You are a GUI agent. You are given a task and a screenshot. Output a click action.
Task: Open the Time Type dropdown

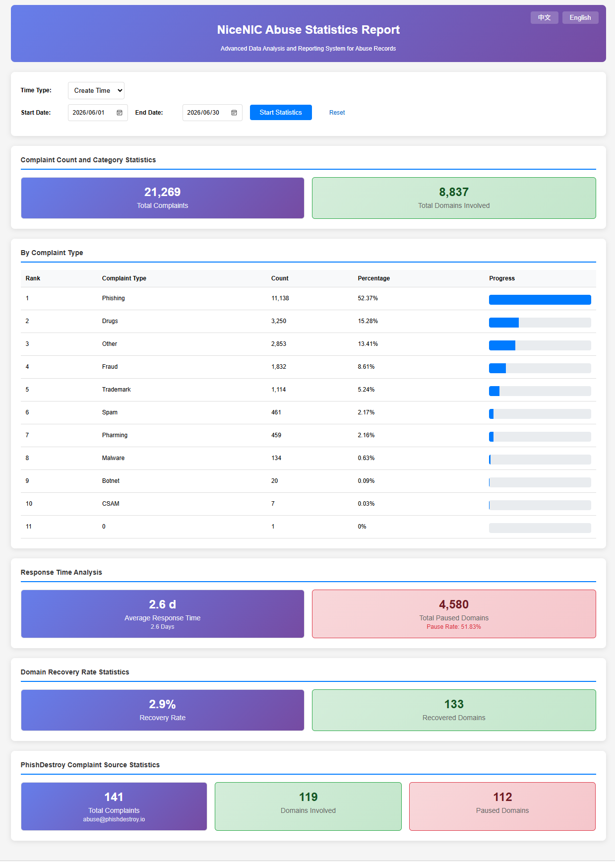96,90
